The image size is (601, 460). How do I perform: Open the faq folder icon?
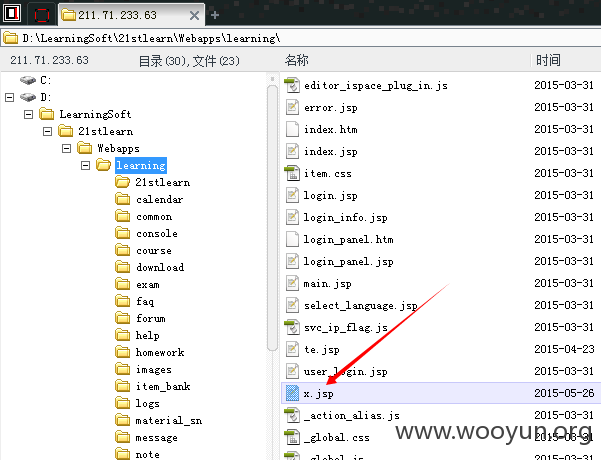point(123,301)
